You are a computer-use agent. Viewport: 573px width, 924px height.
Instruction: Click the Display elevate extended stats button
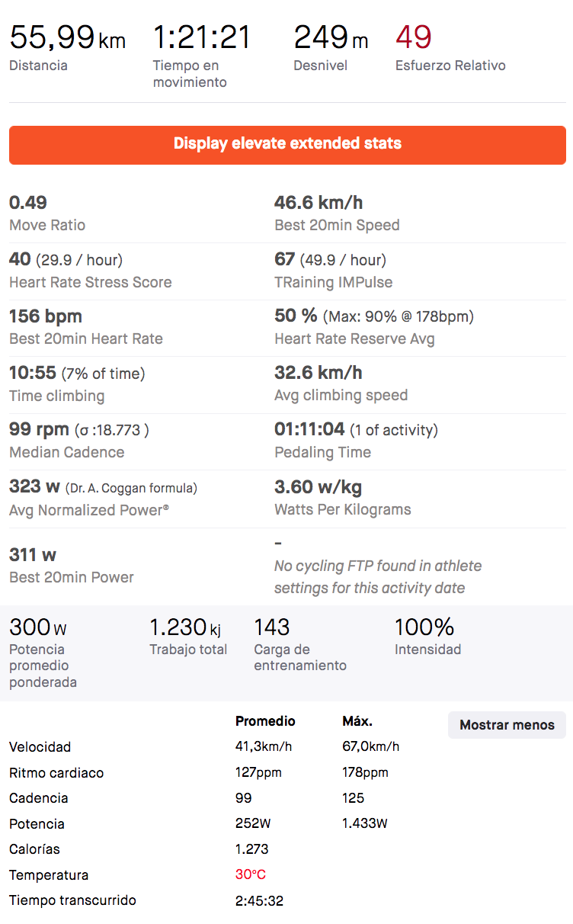287,144
